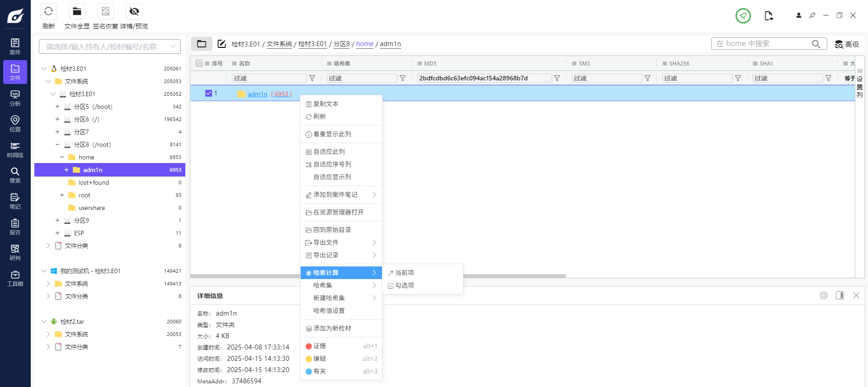Open the holder/evidence number dropdown
Screen dimensions: 868x387
pos(109,47)
